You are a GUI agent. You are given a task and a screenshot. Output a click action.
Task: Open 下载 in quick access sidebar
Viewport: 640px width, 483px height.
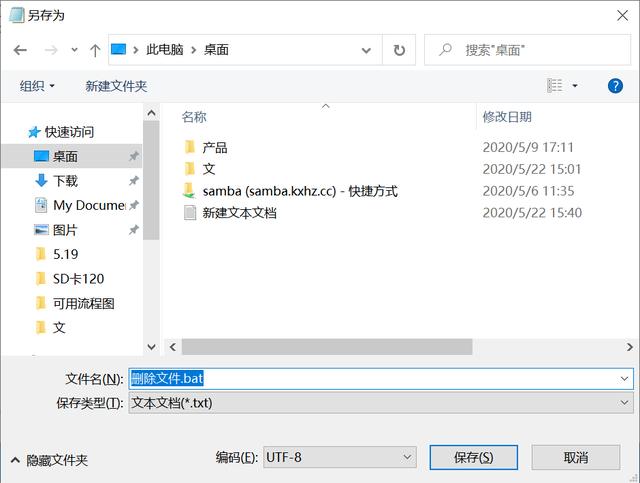65,181
